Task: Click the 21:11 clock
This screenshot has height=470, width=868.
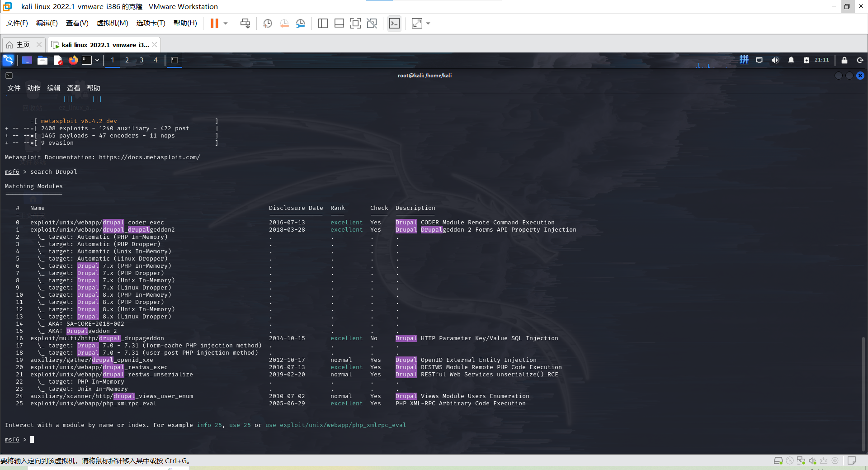Action: (822, 60)
